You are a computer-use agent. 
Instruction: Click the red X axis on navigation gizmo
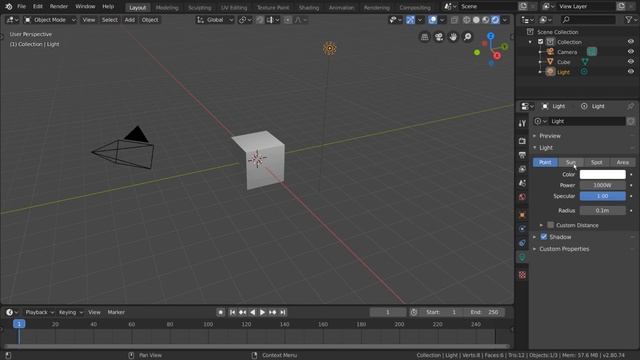(x=497, y=56)
